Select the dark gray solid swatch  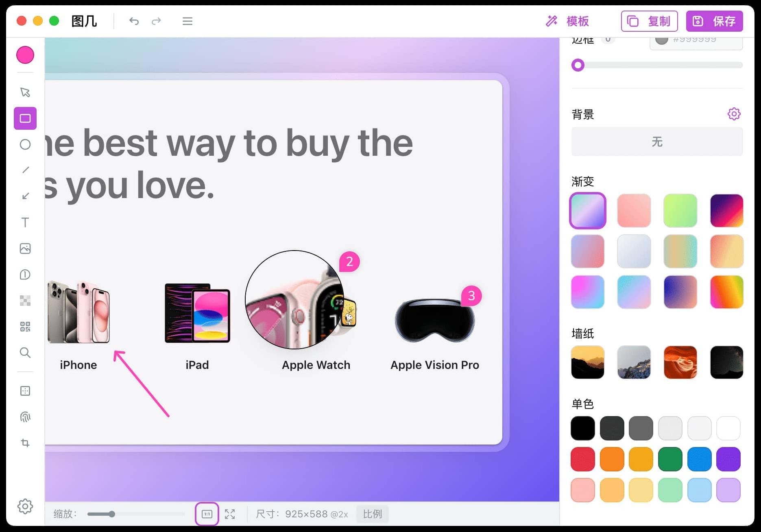(x=612, y=428)
